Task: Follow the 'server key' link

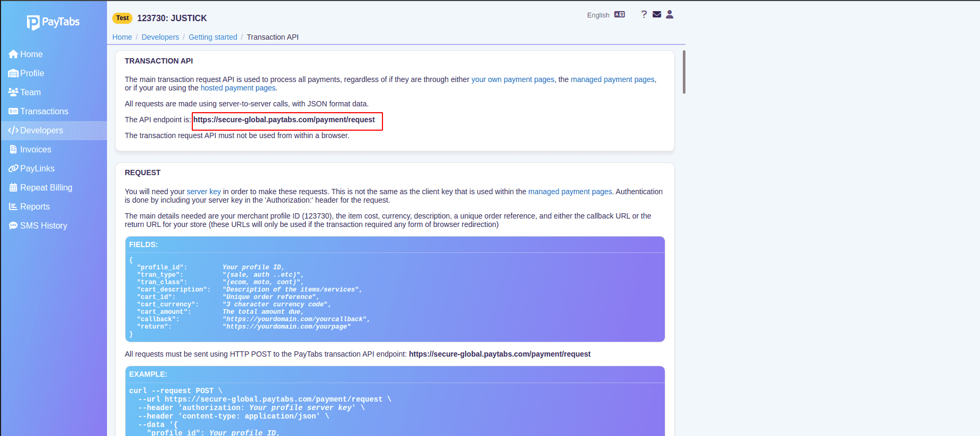Action: 203,192
